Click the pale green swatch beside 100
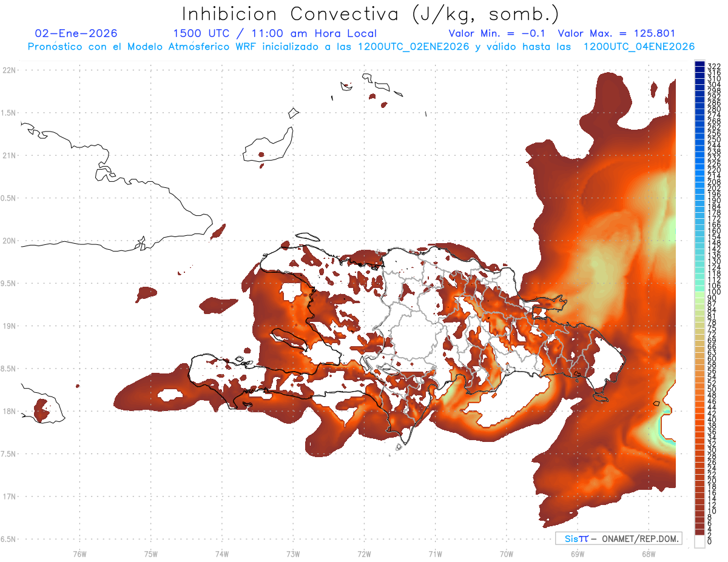 coord(699,293)
